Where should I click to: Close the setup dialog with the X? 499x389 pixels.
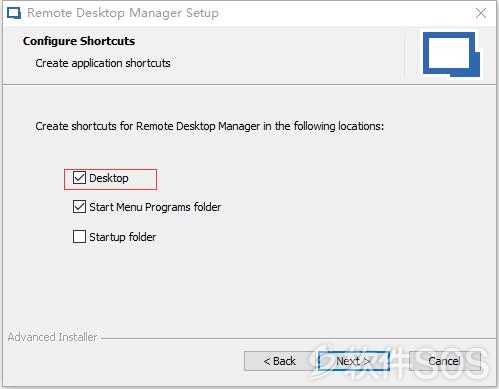481,13
